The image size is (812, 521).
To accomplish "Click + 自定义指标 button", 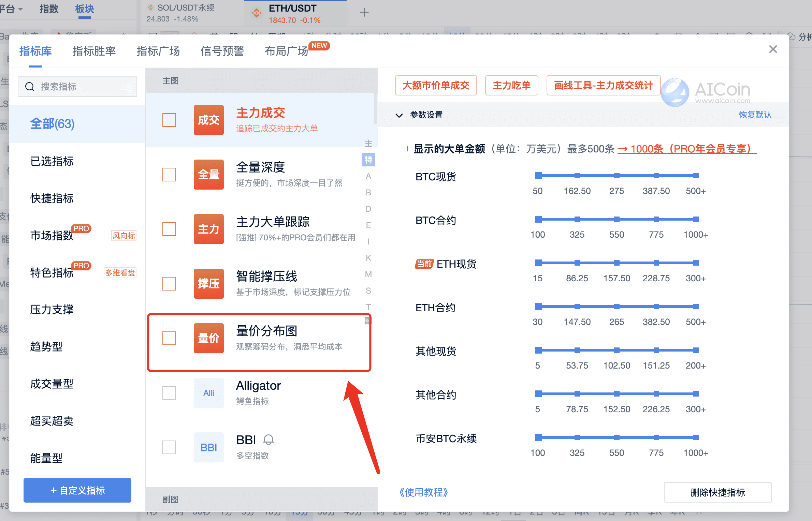I will point(77,490).
